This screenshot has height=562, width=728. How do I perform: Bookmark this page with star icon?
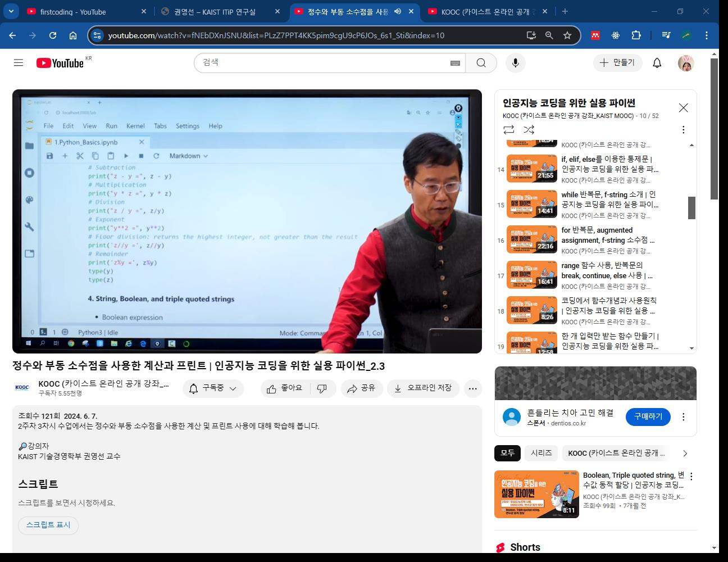(x=567, y=35)
